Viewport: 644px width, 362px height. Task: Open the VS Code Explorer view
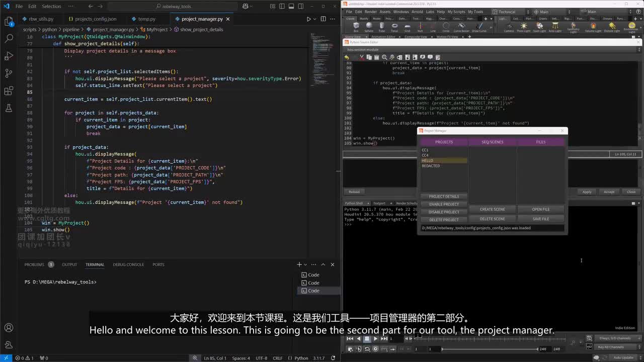pos(9,21)
